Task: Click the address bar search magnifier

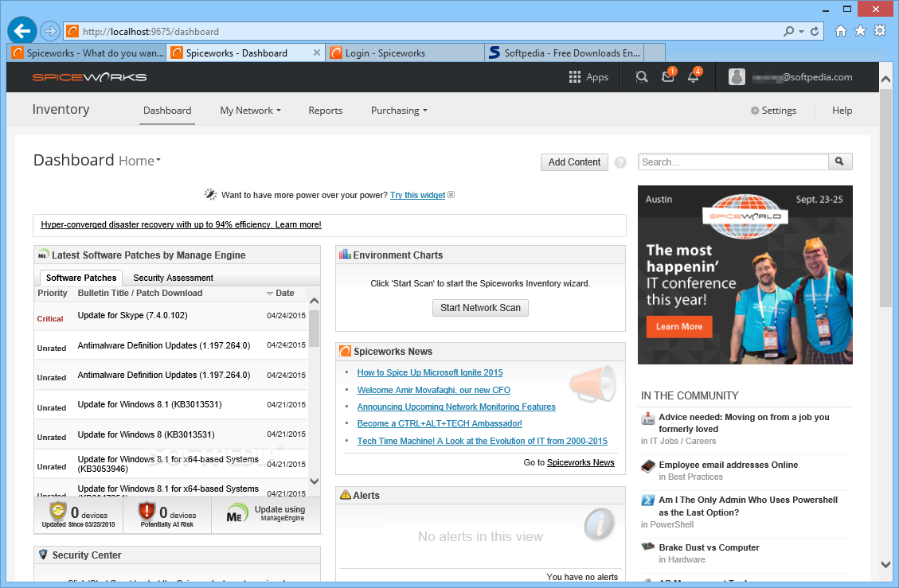Action: coord(789,32)
